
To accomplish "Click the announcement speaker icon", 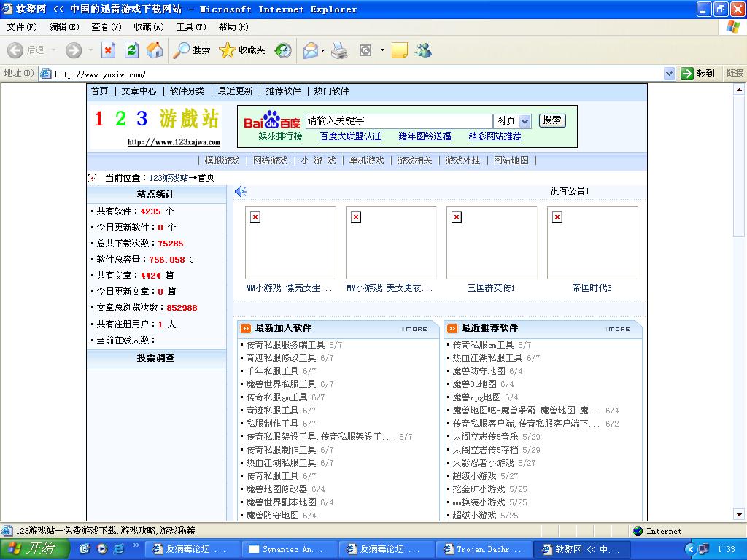I will pos(241,192).
